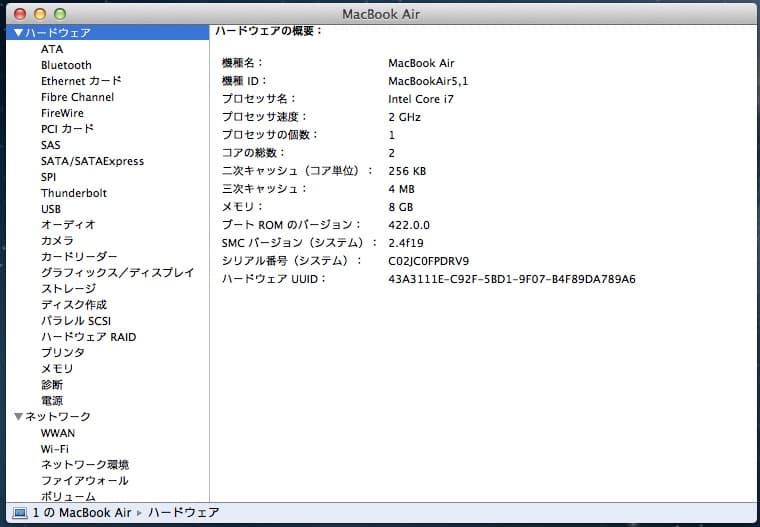The height and width of the screenshot is (527, 760).
Task: Select ディスク作成 entry
Action: point(74,304)
